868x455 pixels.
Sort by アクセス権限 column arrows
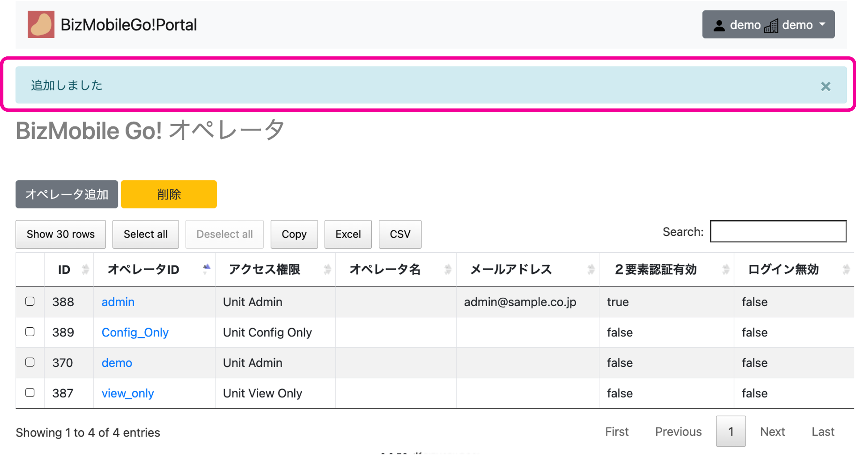[x=327, y=269]
